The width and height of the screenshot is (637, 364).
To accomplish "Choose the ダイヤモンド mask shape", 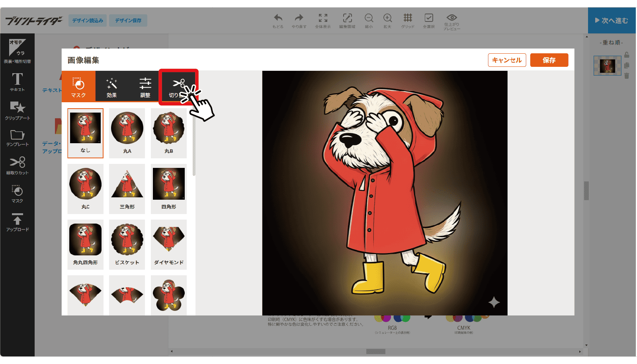I will (169, 244).
